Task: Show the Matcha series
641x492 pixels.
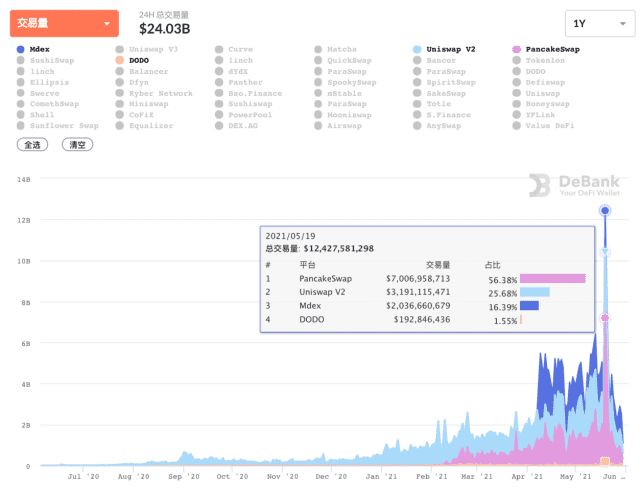Action: (341, 49)
